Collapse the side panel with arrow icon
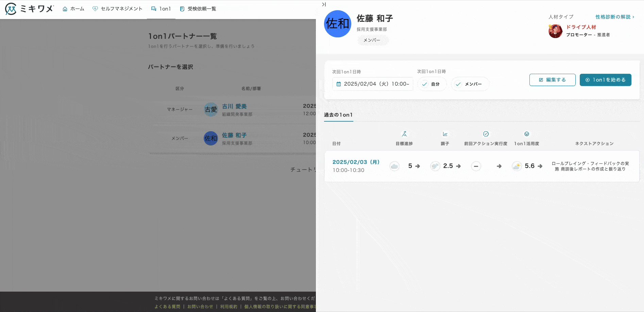This screenshot has height=312, width=644. 324,4
